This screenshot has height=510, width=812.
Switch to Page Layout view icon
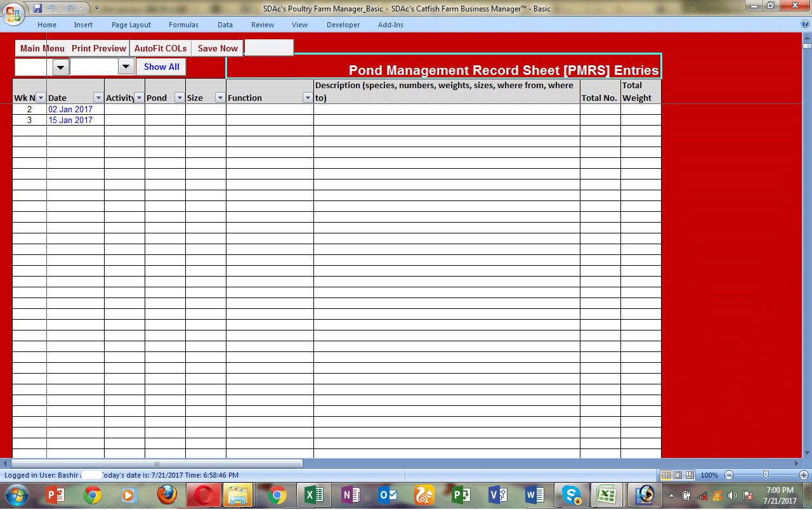pos(678,475)
